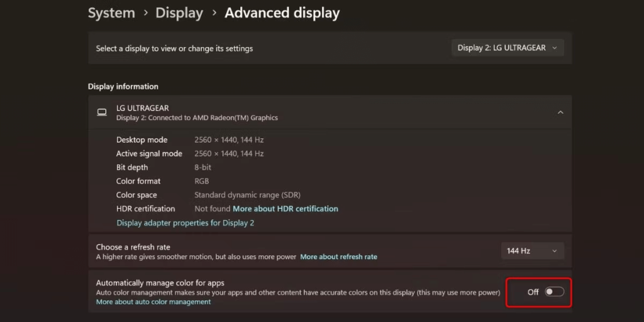Image resolution: width=644 pixels, height=322 pixels.
Task: Click the monitor icon beside LG ULTRAGEAR
Action: [x=102, y=113]
